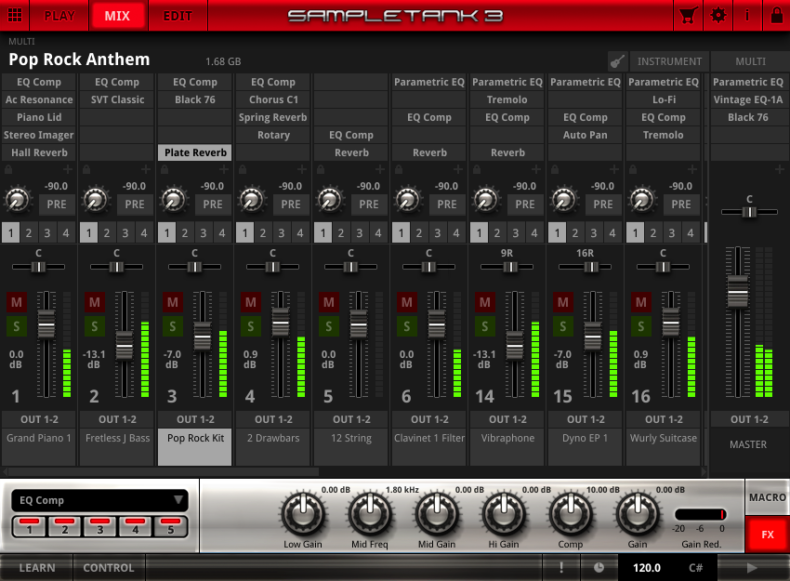
Task: Click the guitar instrument icon
Action: point(617,61)
